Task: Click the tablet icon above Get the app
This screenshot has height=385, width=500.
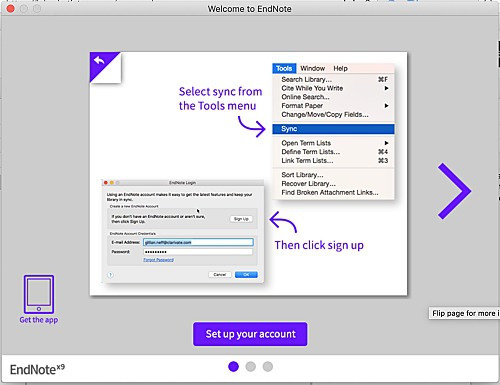Action: 39,294
